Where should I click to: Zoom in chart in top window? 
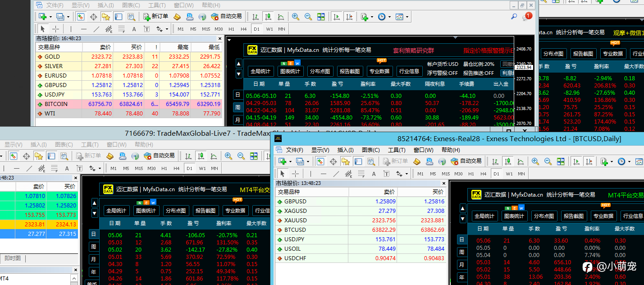[x=296, y=17]
